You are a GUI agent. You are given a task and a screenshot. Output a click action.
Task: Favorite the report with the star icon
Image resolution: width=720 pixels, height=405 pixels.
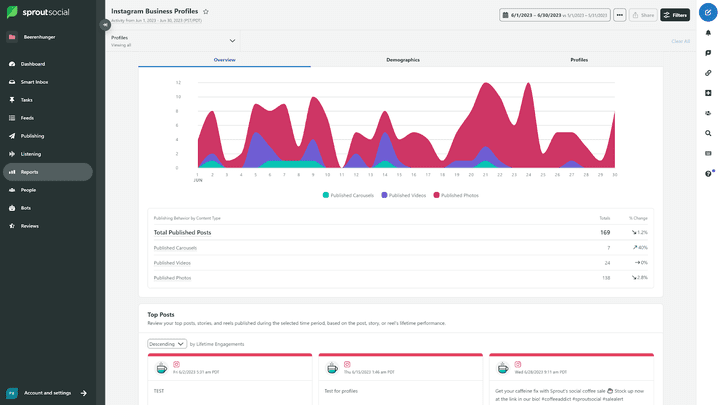pos(206,11)
